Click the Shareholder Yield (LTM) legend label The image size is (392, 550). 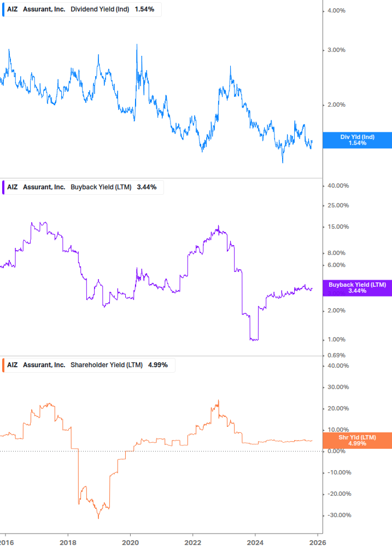[107, 365]
